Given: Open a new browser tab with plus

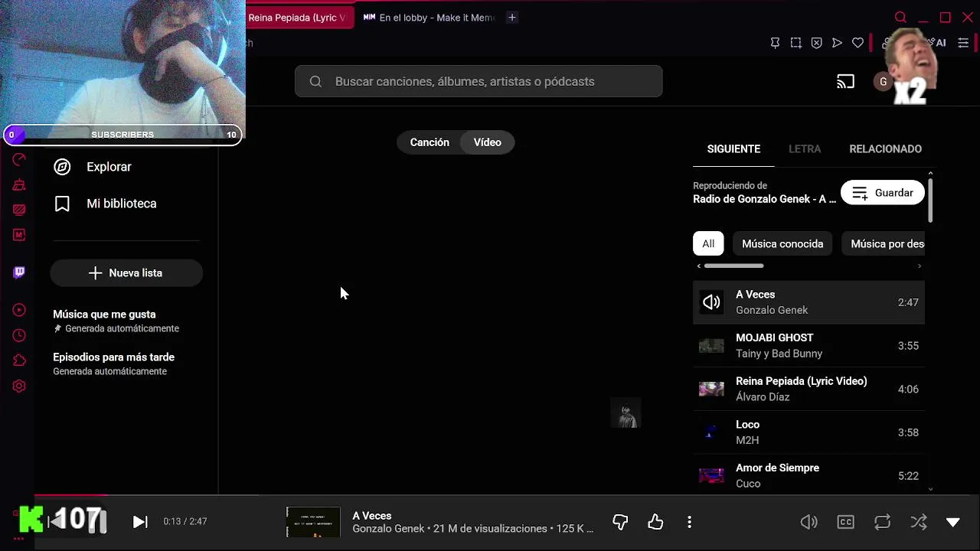Looking at the screenshot, I should click(512, 18).
